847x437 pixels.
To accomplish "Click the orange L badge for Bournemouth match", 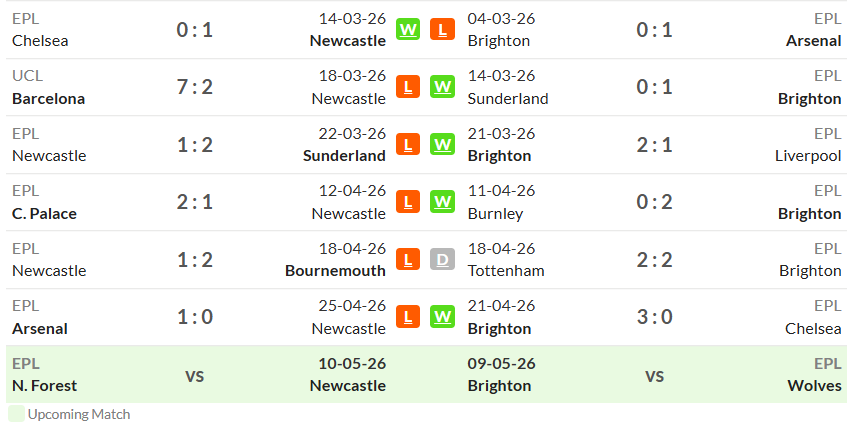I will [x=408, y=259].
